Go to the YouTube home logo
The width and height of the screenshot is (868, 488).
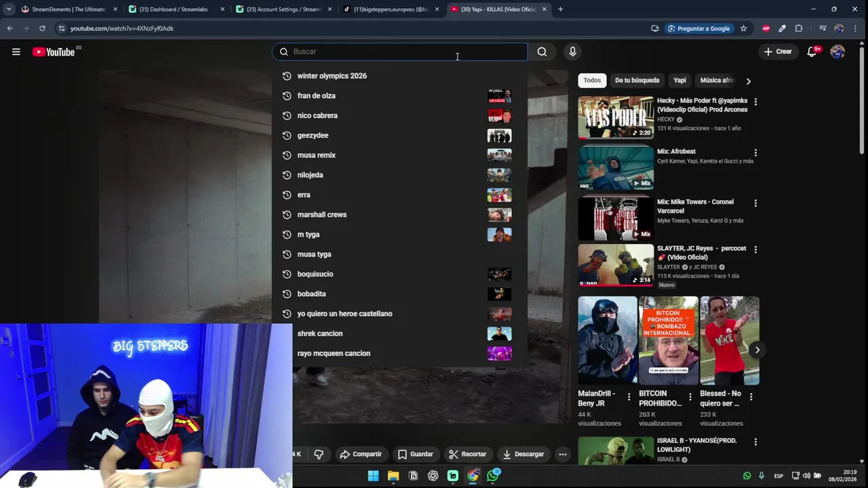click(x=54, y=52)
